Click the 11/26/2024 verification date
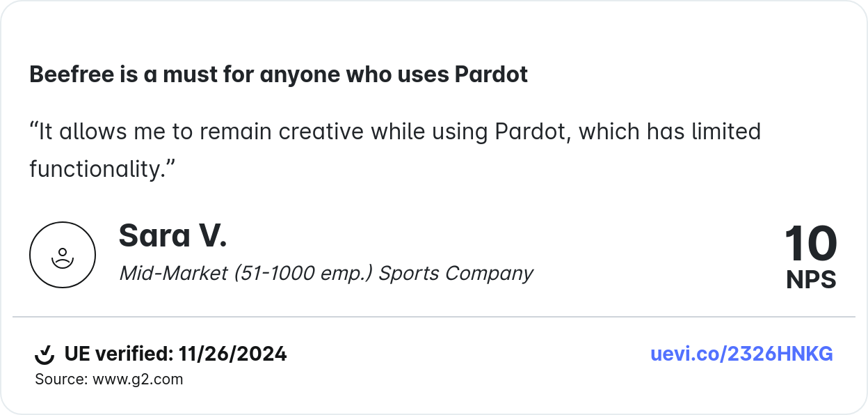This screenshot has width=868, height=415. (x=232, y=354)
